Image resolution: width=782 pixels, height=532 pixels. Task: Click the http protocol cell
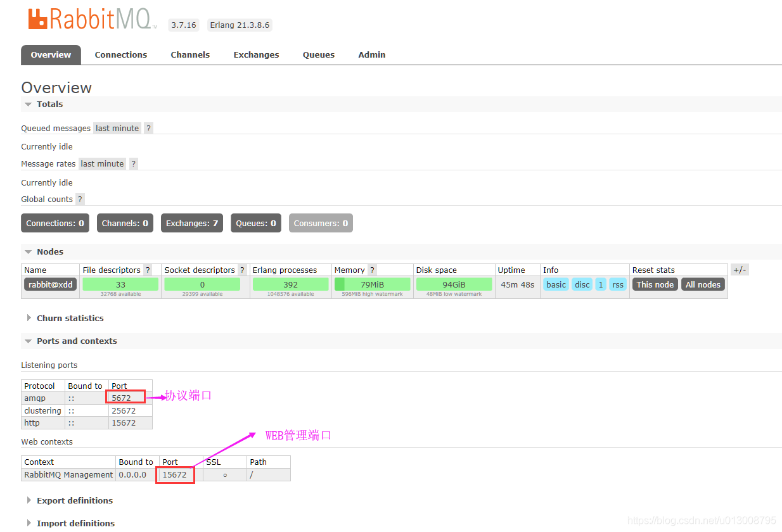pos(43,422)
